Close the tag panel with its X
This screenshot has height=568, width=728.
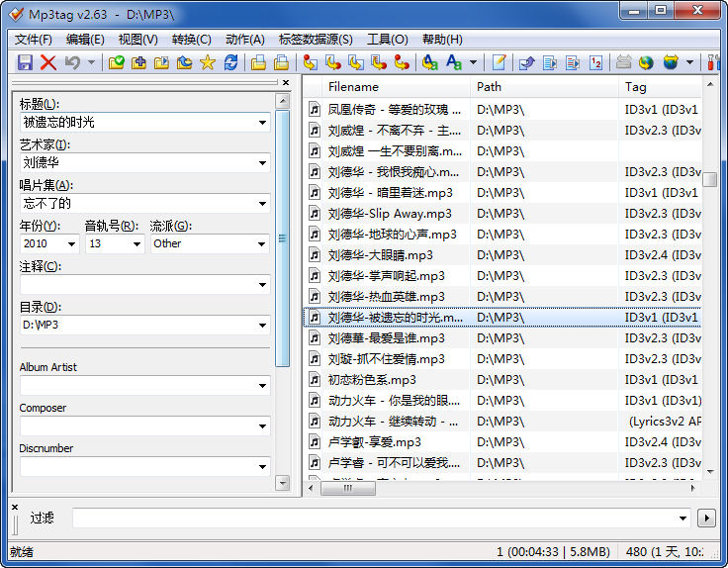click(286, 82)
